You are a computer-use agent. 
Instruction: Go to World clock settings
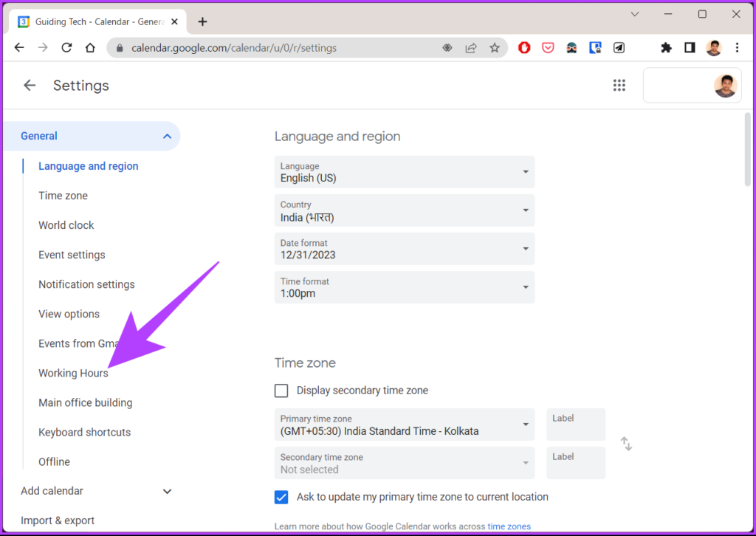66,225
